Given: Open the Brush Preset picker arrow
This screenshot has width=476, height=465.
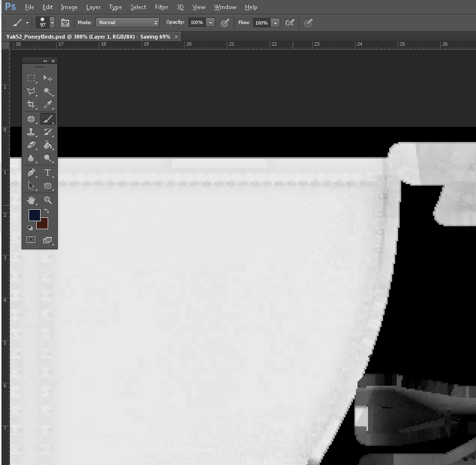Looking at the screenshot, I should click(52, 23).
